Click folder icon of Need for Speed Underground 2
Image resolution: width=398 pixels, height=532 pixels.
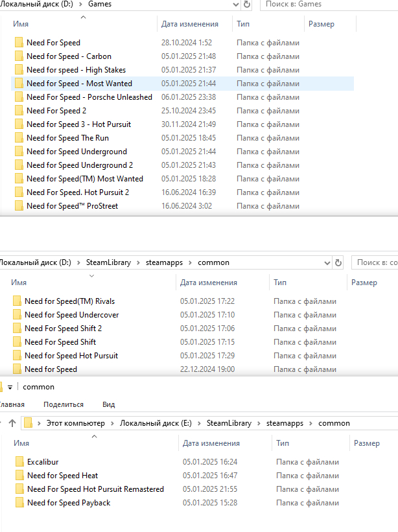(19, 165)
